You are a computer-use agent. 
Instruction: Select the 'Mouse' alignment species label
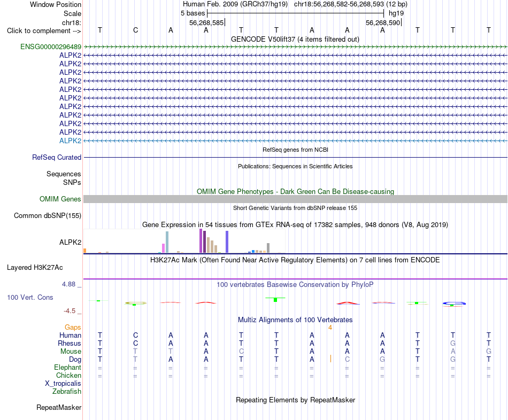click(71, 352)
